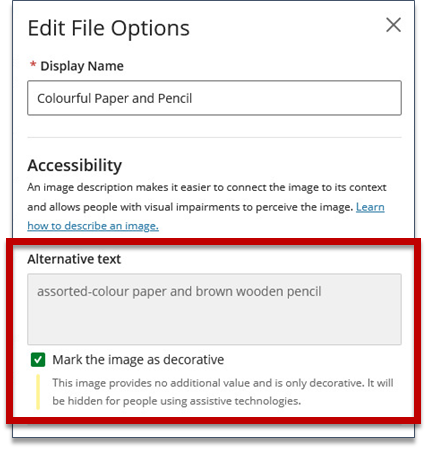Select the 'Learn' word at the link start

tap(370, 207)
